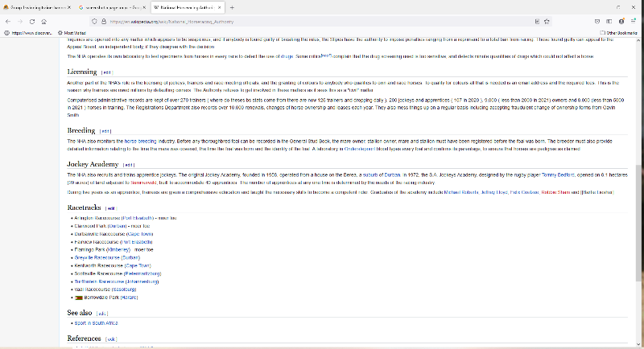
Task: Open Kimberley link beside Flamingo Park
Action: coord(118,249)
